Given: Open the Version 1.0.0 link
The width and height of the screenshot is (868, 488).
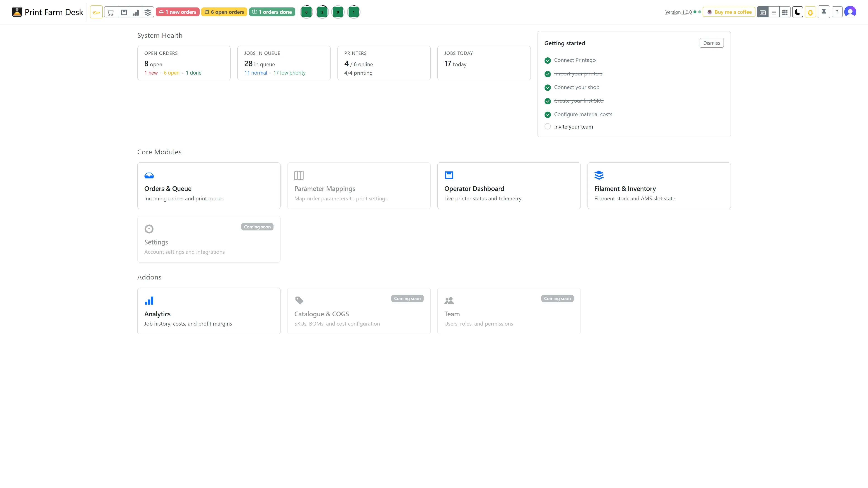Looking at the screenshot, I should point(678,12).
